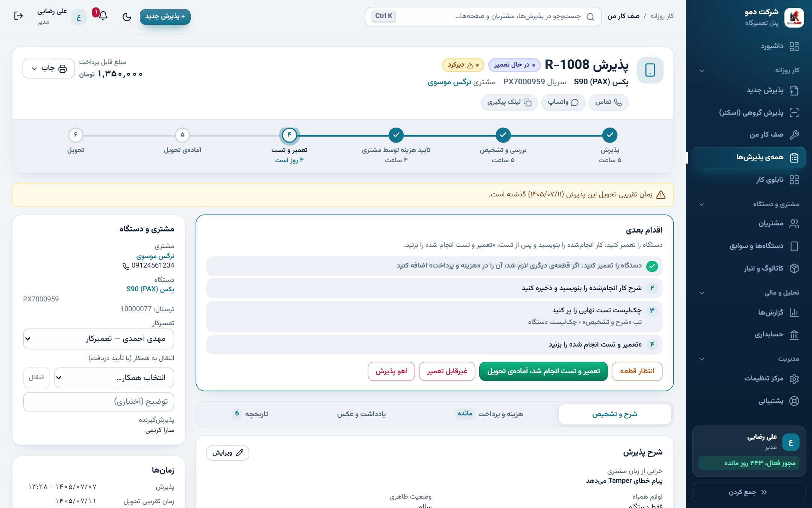The width and height of the screenshot is (812, 508).
Task: Open پشتیبانی in the sidebar
Action: coord(749,401)
